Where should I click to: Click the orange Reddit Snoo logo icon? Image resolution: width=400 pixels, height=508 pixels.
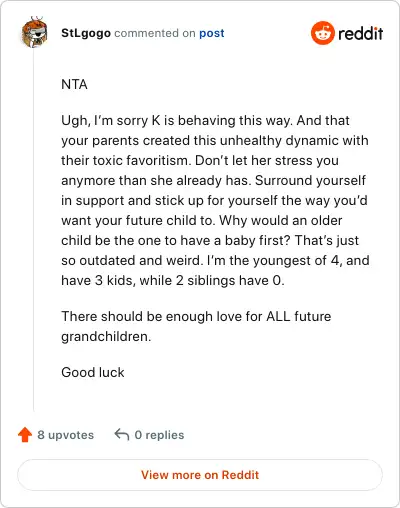coord(322,33)
